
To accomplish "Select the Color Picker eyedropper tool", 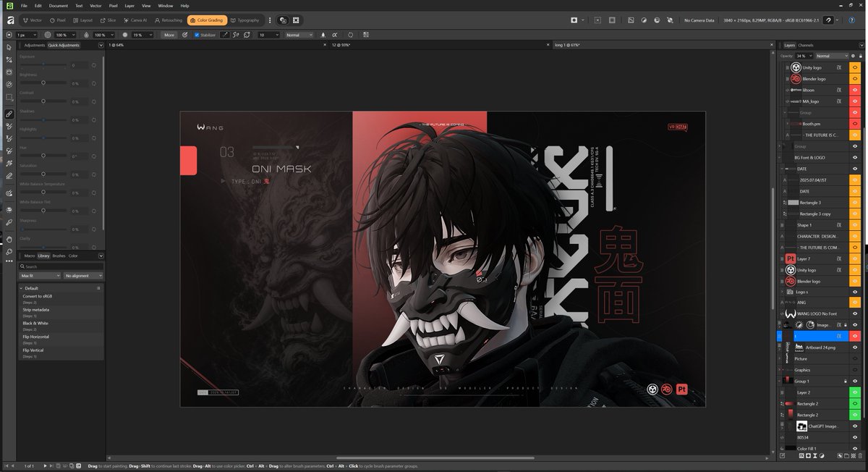I will (x=9, y=223).
